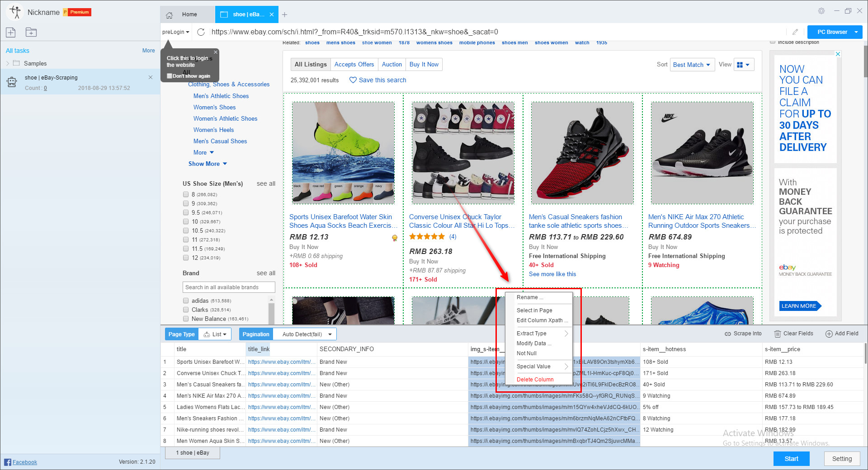This screenshot has height=470, width=868.
Task: Click the Add Field plus icon
Action: 829,334
